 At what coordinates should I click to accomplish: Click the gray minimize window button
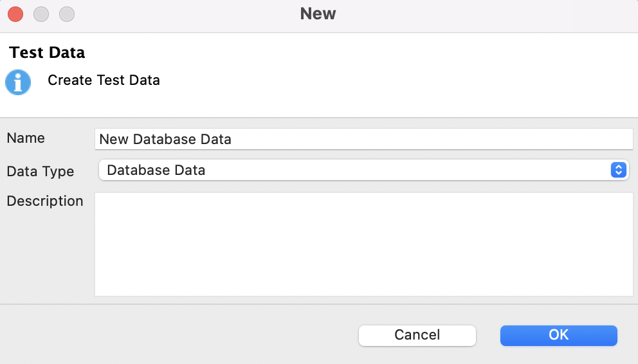click(41, 14)
